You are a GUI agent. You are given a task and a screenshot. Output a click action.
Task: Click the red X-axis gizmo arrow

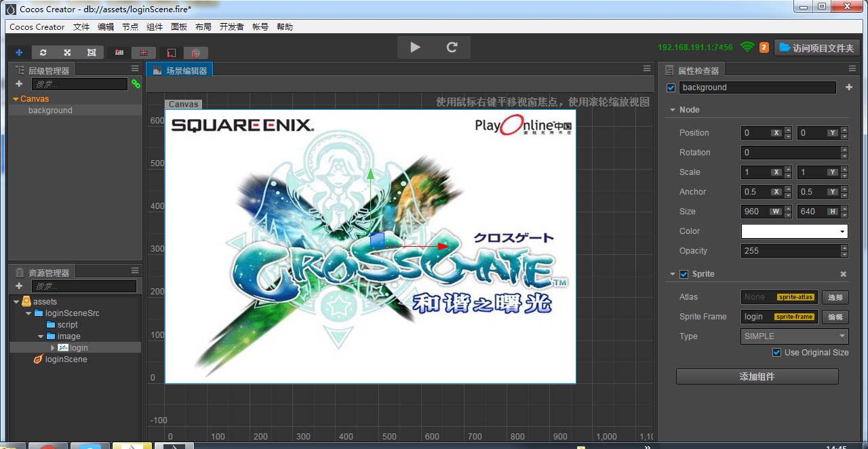443,246
